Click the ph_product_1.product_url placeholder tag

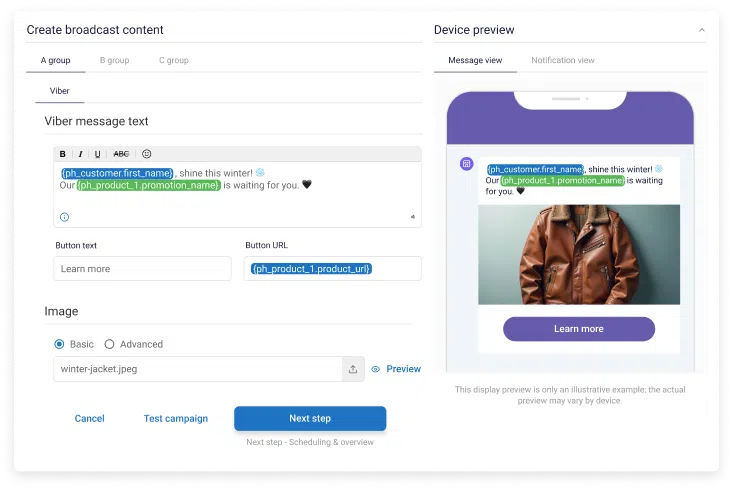311,269
